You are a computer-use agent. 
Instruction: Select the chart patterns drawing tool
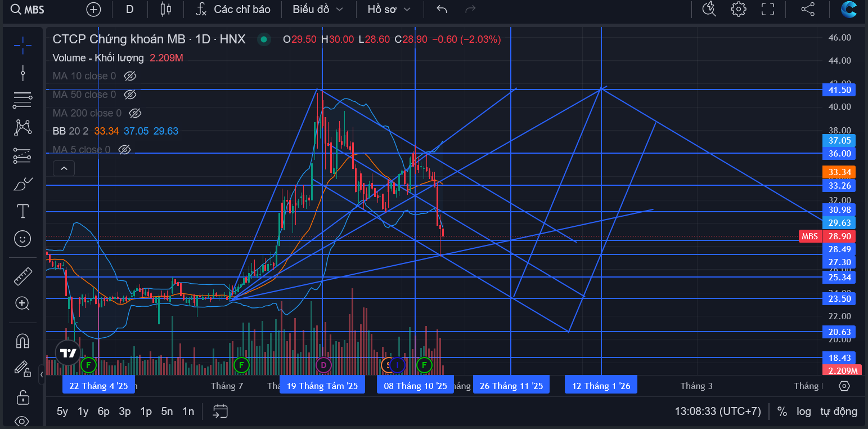click(x=23, y=128)
